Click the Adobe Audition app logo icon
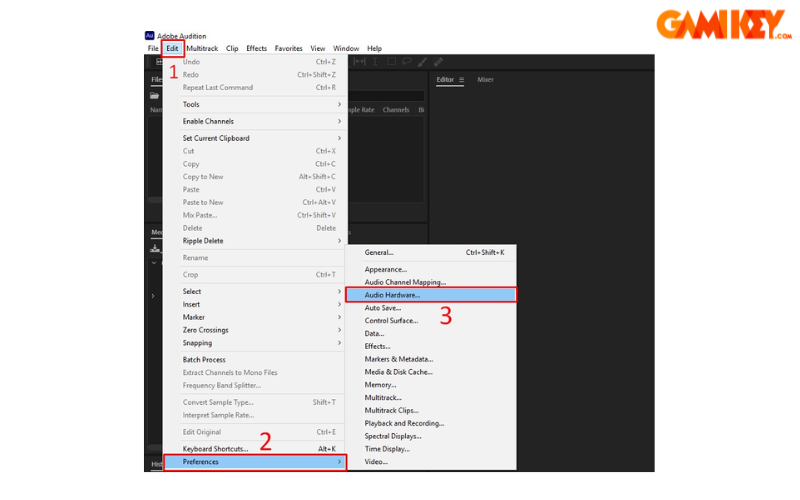The height and width of the screenshot is (500, 800). coord(150,36)
